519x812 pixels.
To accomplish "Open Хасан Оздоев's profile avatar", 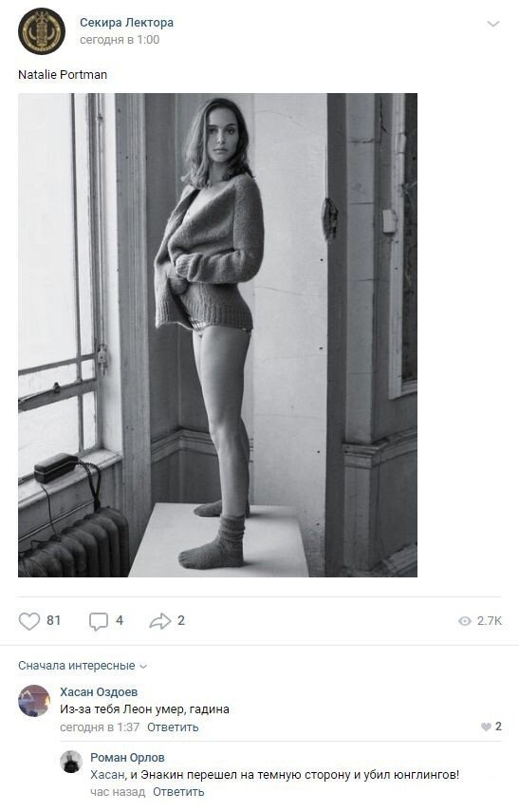I will point(34,701).
